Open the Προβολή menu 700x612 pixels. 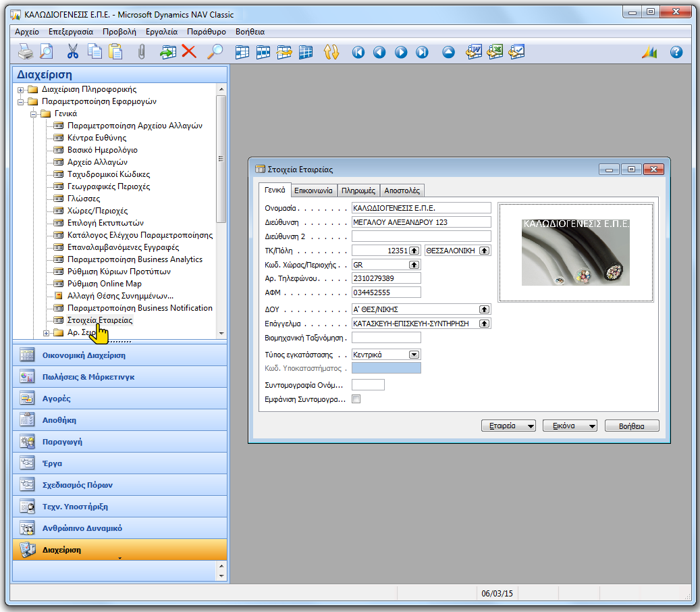(x=119, y=32)
